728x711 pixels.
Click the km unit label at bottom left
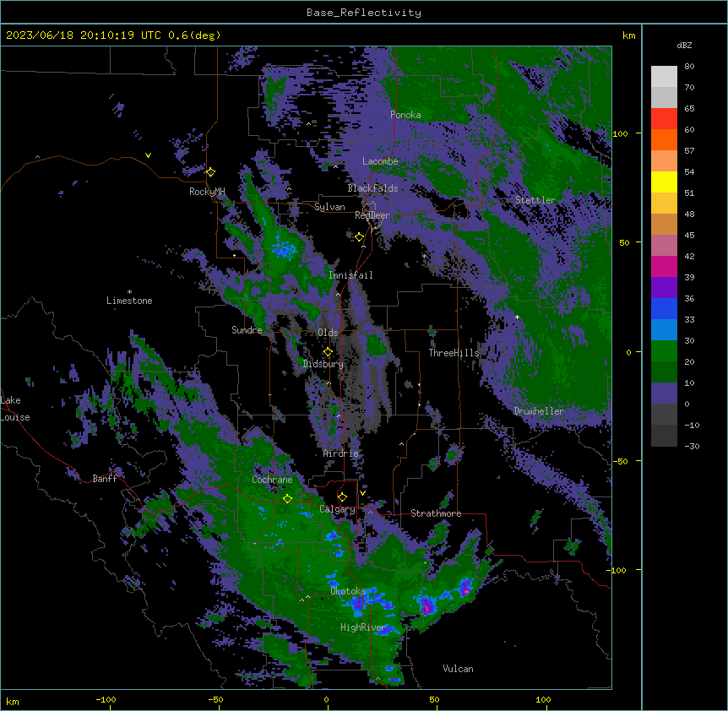point(13,702)
